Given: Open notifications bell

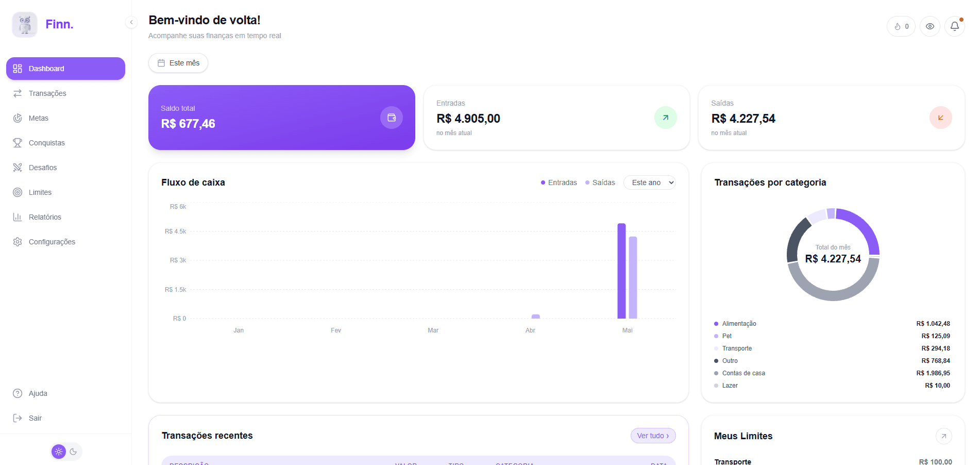Looking at the screenshot, I should pyautogui.click(x=955, y=26).
